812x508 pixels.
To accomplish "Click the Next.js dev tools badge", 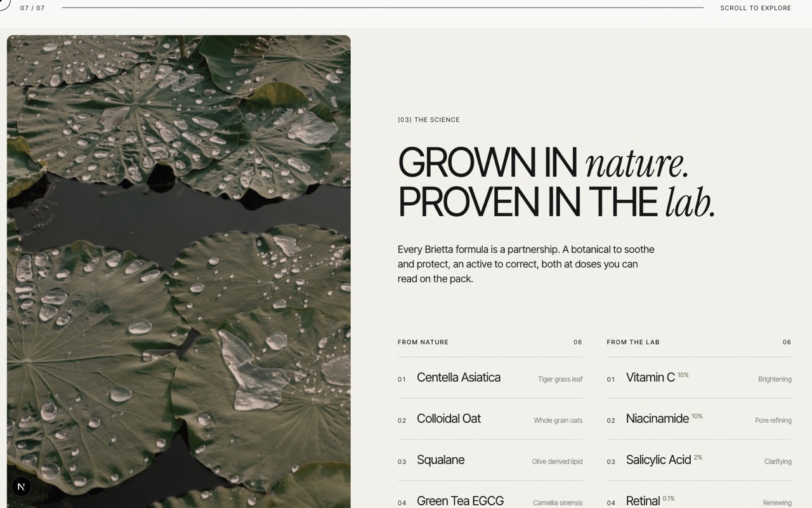I will [21, 486].
